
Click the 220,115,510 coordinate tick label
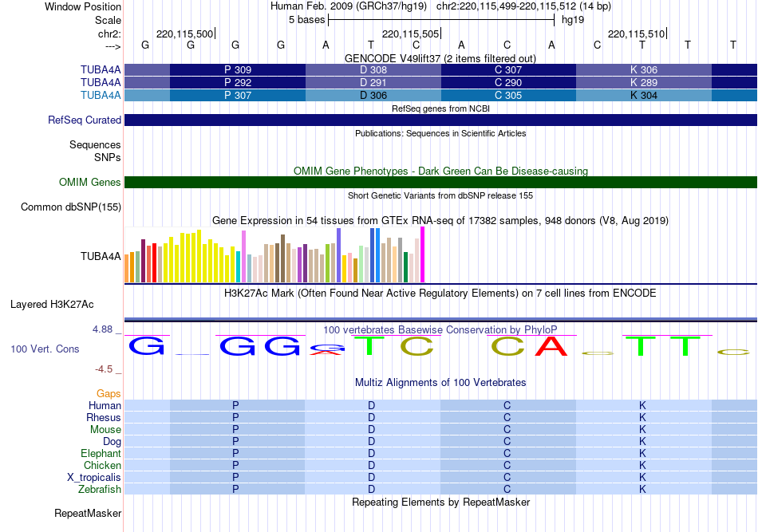point(636,33)
